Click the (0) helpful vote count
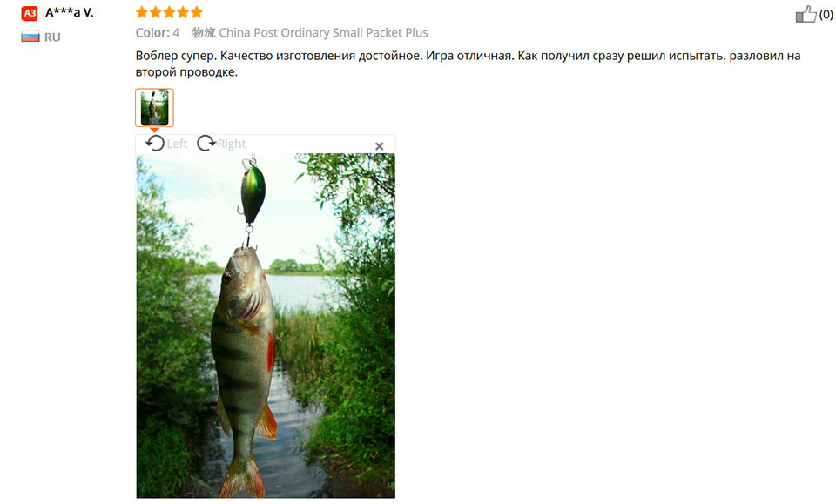This screenshot has width=836, height=504. (x=826, y=15)
